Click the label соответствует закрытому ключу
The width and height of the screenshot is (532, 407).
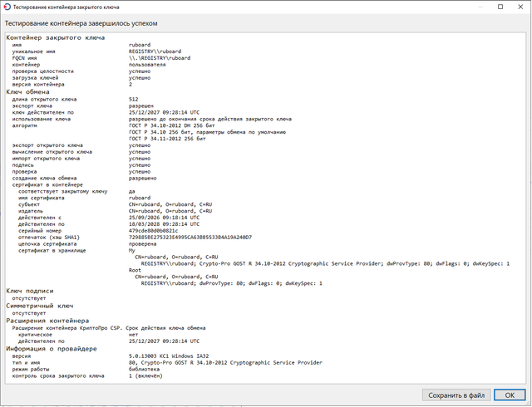(63, 191)
